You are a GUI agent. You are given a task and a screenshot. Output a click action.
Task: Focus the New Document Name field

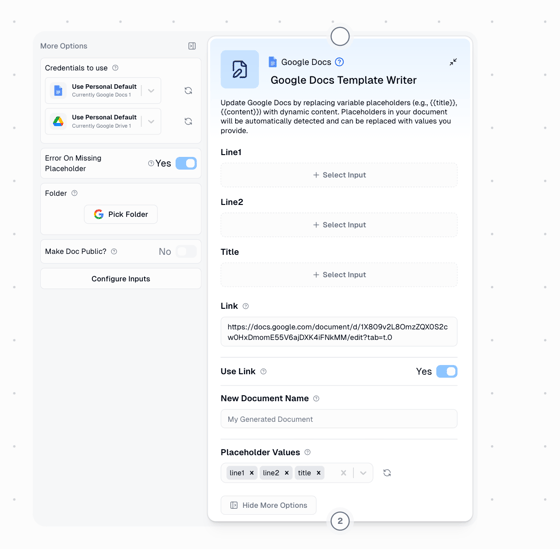339,419
